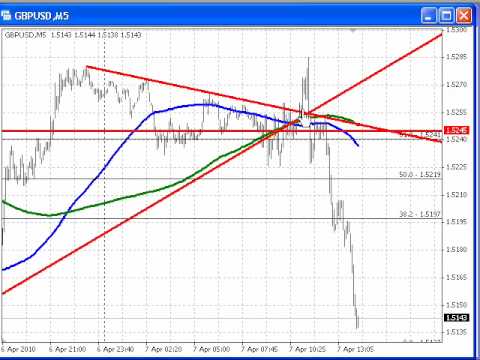This screenshot has width=480, height=360.
Task: Click the 1.5180 price scale value
Action: [456, 249]
